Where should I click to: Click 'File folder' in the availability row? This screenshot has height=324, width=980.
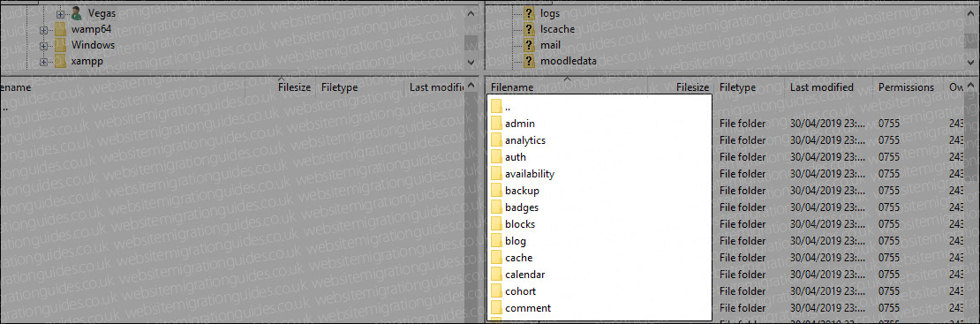pyautogui.click(x=742, y=174)
